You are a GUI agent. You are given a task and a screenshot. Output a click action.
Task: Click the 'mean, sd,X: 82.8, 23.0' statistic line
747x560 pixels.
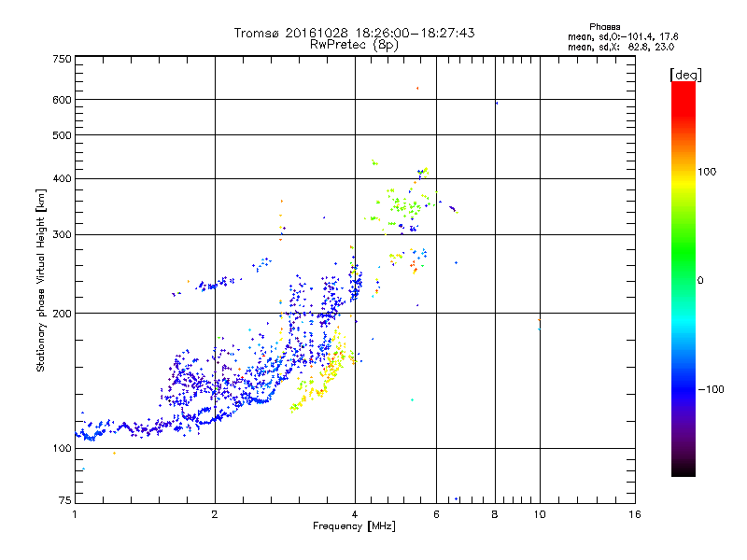point(621,47)
